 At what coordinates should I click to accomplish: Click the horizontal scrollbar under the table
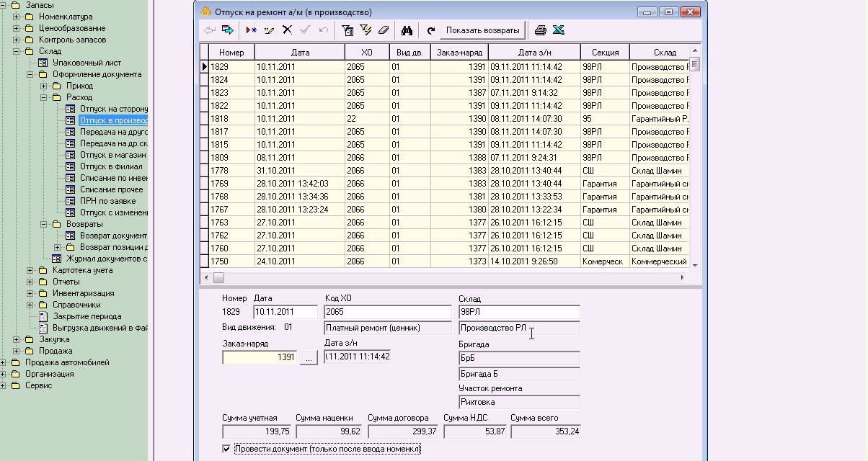[x=447, y=277]
